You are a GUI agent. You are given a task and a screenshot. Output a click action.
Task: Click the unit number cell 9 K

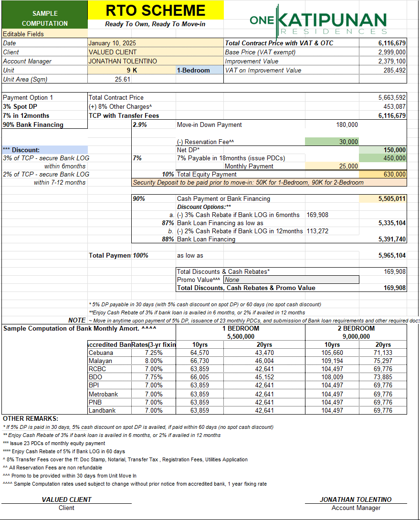(x=132, y=70)
